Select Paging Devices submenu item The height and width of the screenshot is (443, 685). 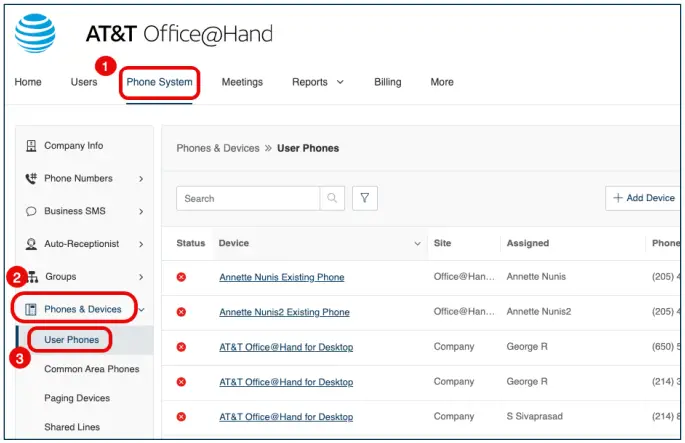point(77,398)
